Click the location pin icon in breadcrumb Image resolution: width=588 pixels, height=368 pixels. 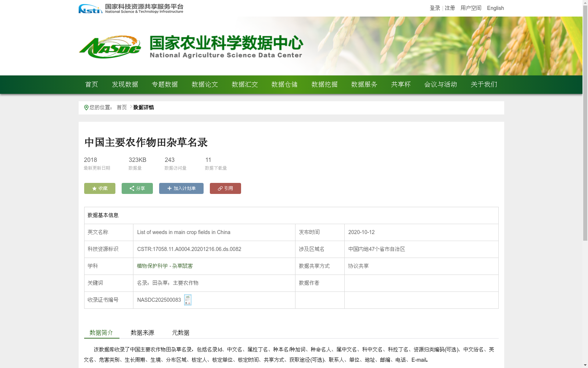86,107
